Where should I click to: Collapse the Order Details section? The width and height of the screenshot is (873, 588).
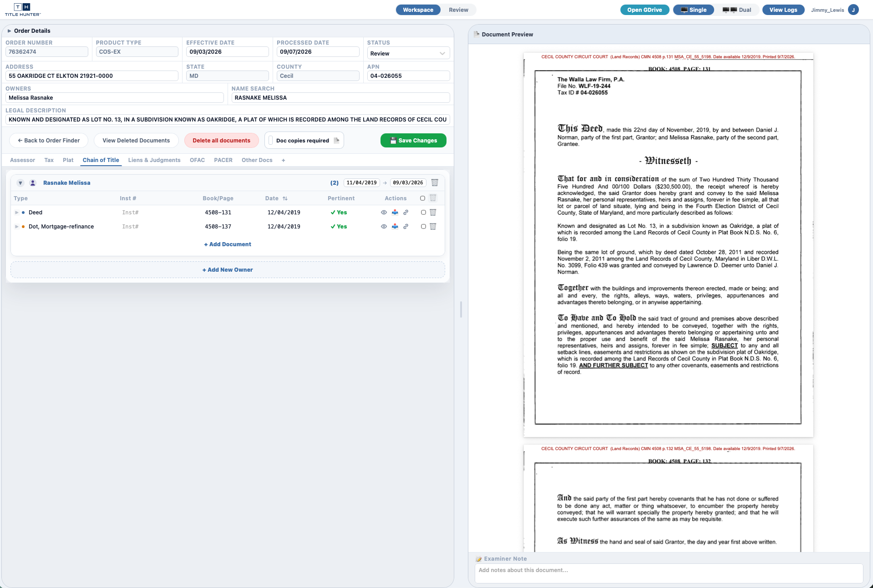pos(9,31)
